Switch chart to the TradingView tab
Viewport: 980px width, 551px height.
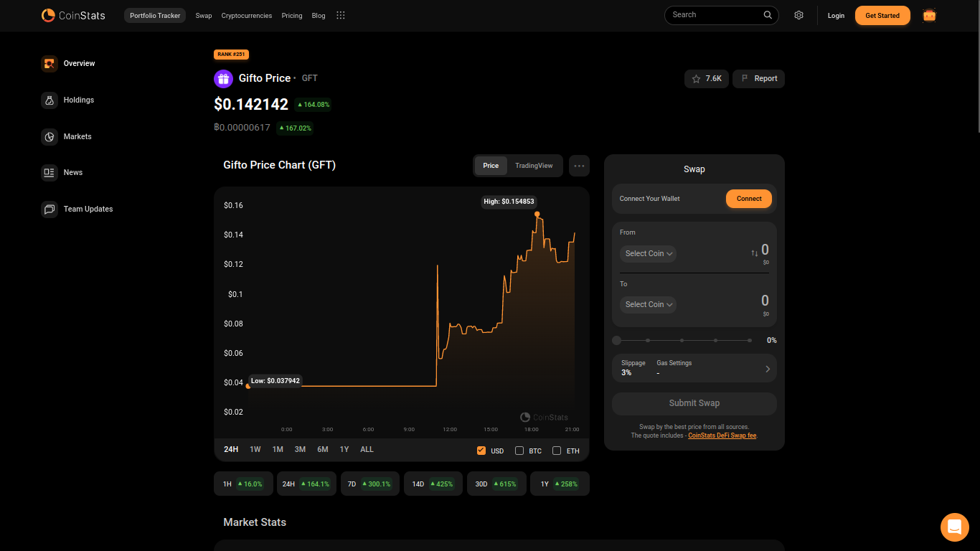click(534, 166)
